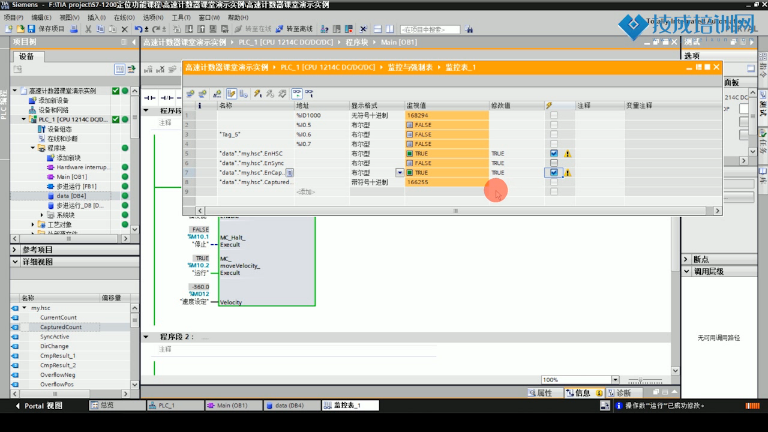Select the data [DB4] tree item
Viewport: 768px width, 432px height.
tap(71, 196)
